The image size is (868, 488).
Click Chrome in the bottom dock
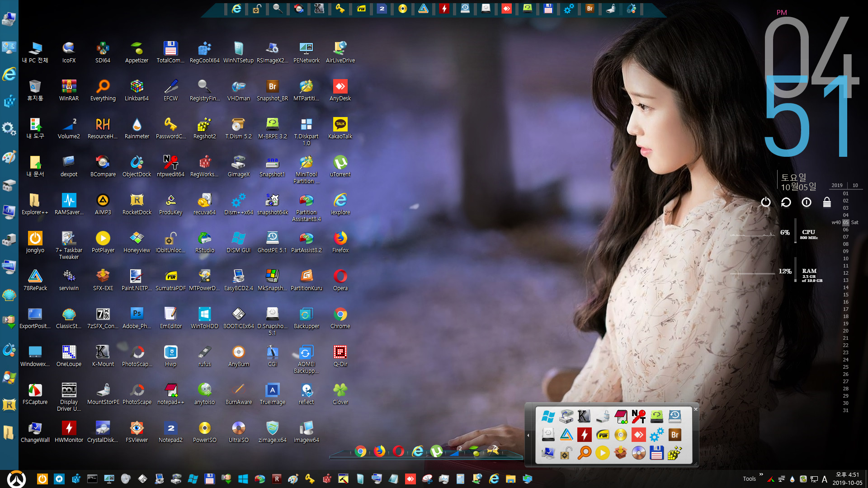coord(360,451)
